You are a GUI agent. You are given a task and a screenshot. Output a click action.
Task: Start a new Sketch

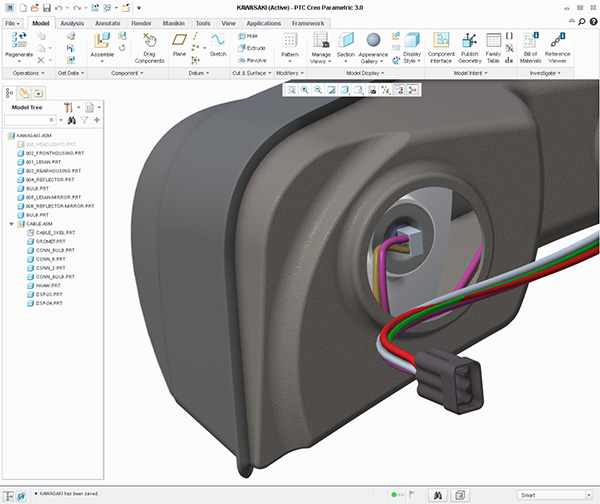tap(217, 41)
